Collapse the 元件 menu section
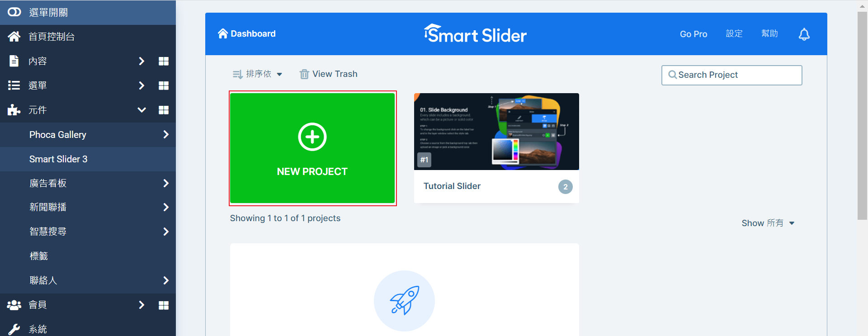This screenshot has height=336, width=868. (x=142, y=110)
